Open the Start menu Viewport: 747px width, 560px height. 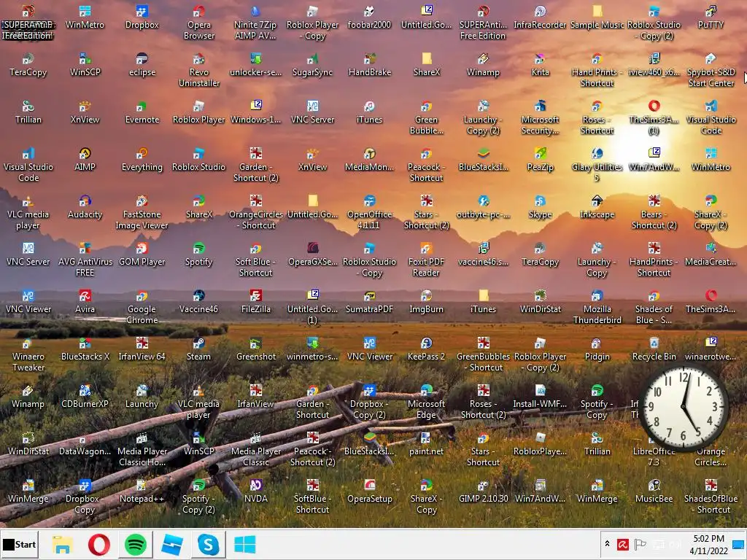[x=19, y=544]
